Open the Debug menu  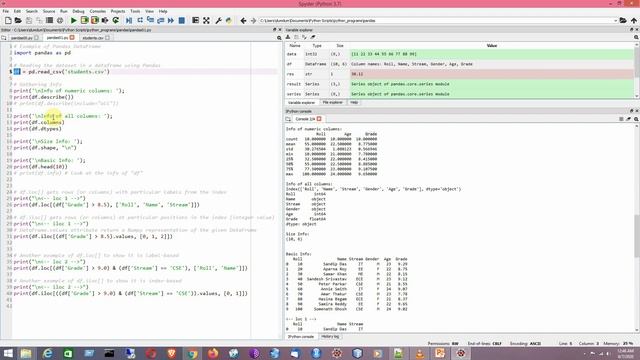[78, 11]
